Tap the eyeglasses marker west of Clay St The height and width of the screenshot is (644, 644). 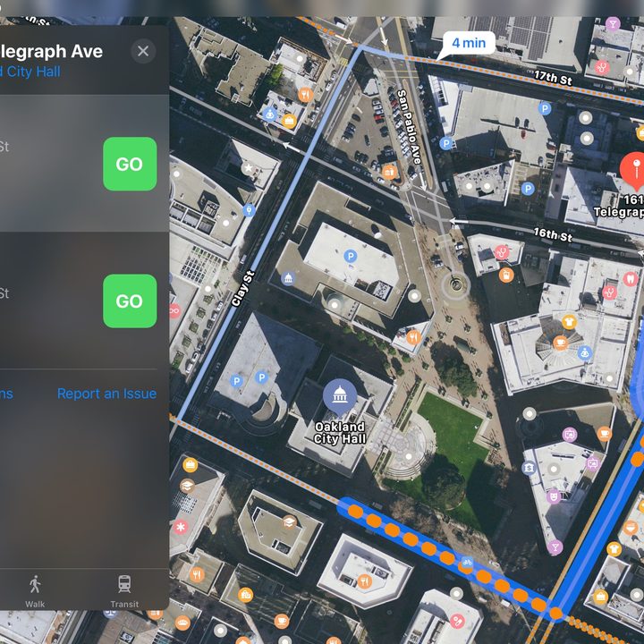click(174, 310)
